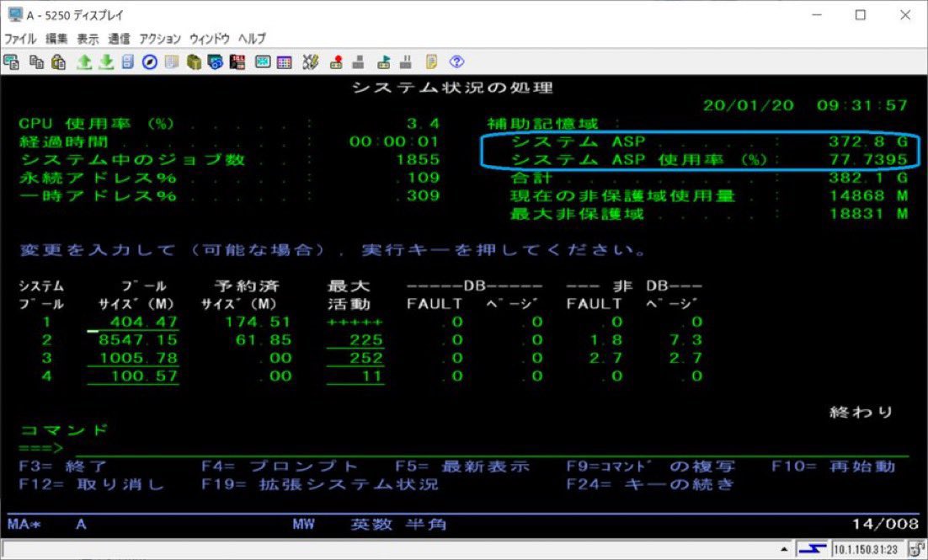
Task: Click the job count value 1855
Action: pyautogui.click(x=418, y=160)
